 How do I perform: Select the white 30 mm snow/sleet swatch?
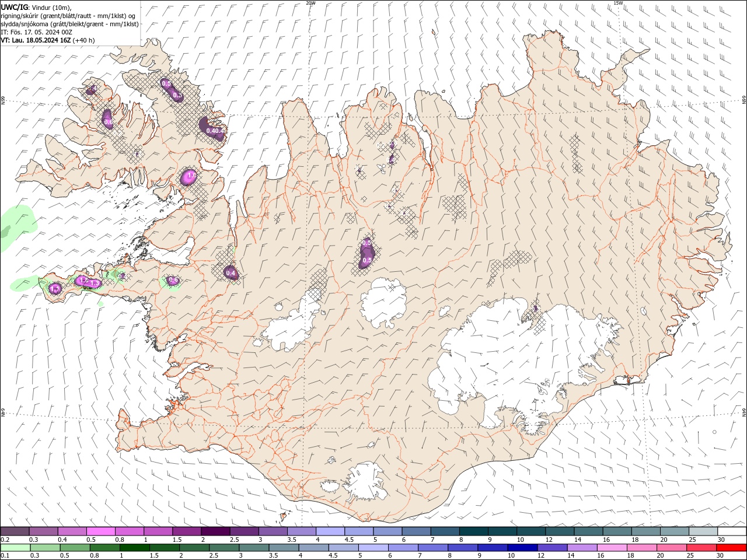click(x=732, y=531)
